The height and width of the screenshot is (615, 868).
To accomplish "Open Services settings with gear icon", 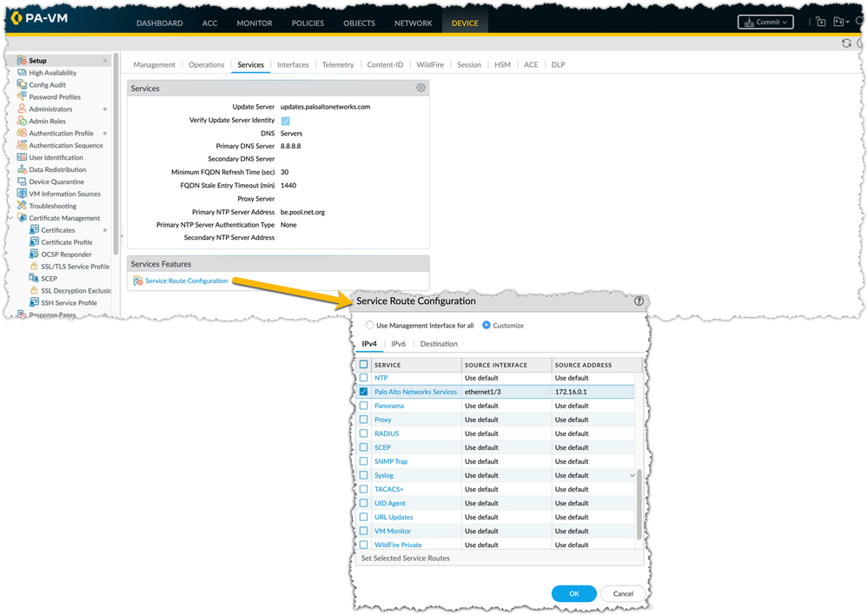I will (421, 88).
